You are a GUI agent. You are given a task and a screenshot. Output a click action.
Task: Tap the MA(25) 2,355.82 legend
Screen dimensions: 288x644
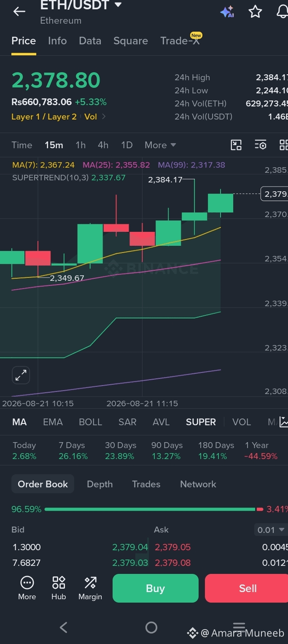(x=116, y=165)
